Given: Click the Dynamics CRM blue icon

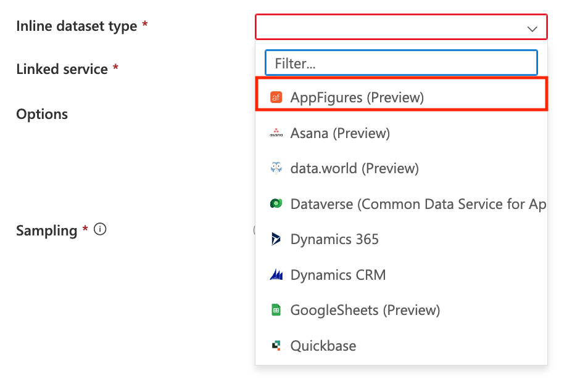Looking at the screenshot, I should point(276,274).
